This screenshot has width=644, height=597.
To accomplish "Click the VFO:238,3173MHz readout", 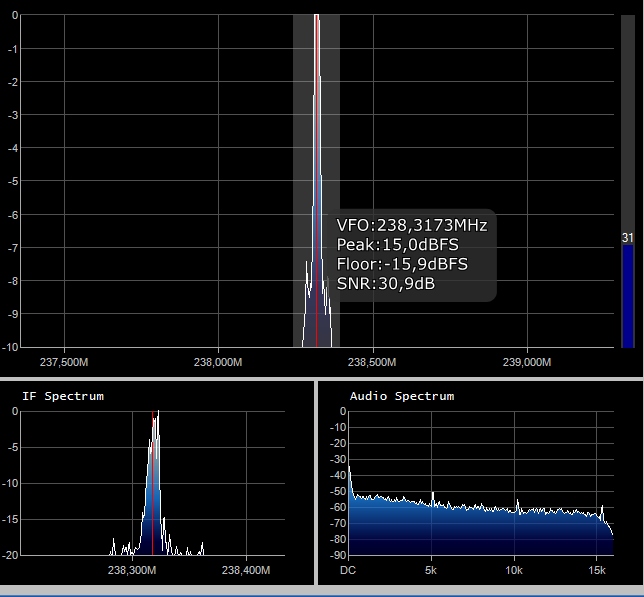I will coord(412,225).
